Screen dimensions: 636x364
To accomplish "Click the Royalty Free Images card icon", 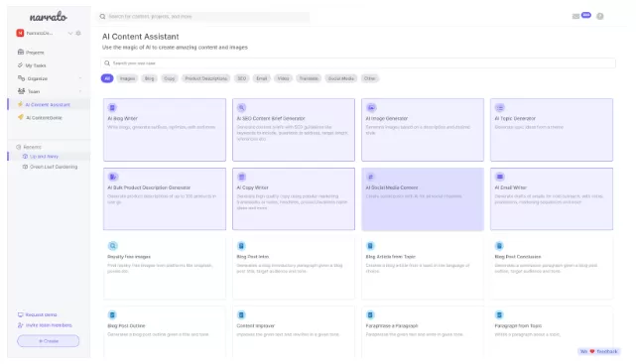I will pyautogui.click(x=113, y=246).
